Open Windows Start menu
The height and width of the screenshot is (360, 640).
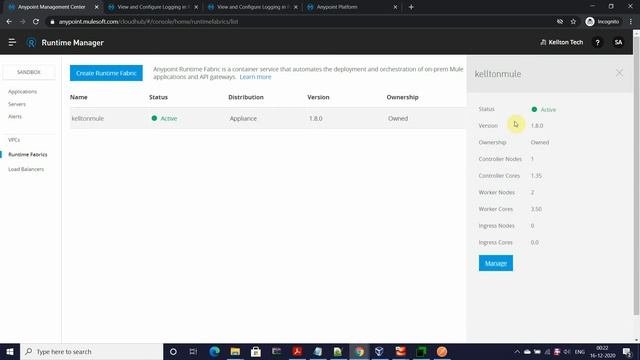click(x=10, y=351)
